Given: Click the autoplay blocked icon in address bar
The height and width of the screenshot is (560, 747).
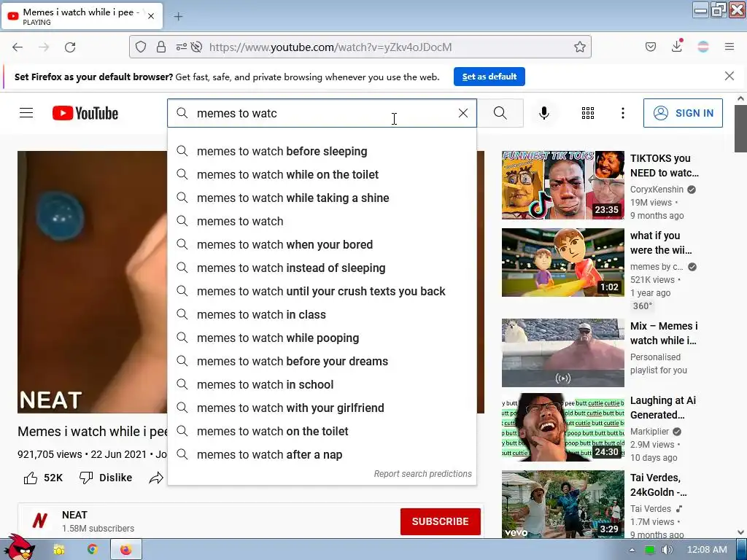Looking at the screenshot, I should click(x=196, y=47).
